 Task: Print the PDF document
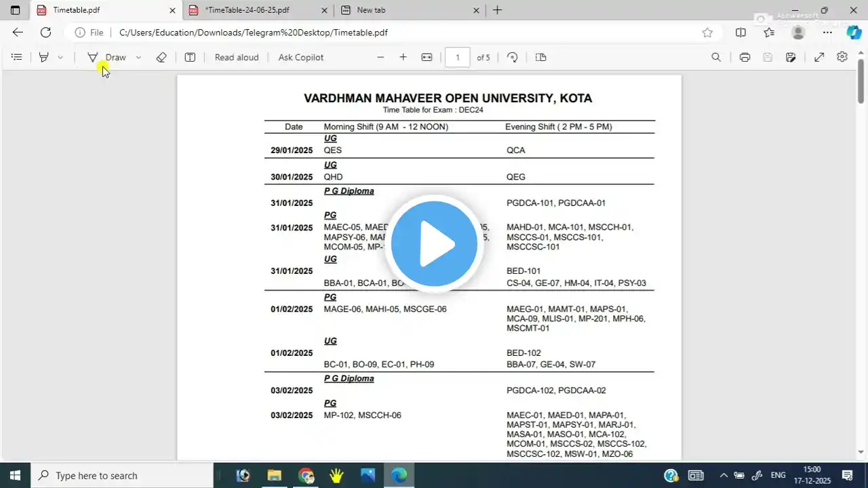click(745, 58)
